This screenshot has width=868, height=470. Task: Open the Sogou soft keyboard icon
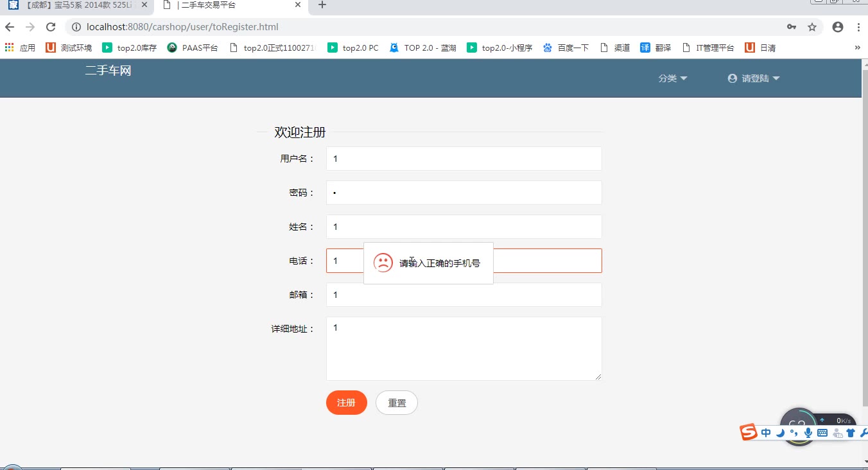pyautogui.click(x=822, y=433)
